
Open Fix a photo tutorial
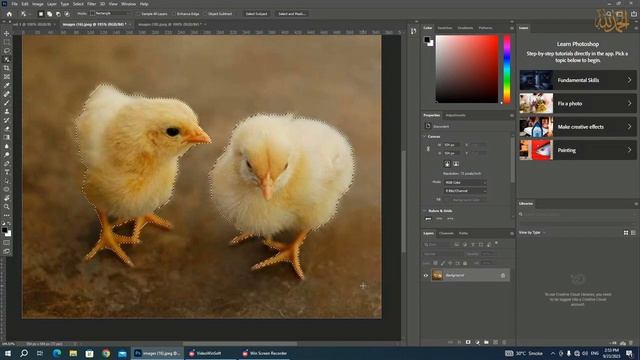tap(578, 103)
